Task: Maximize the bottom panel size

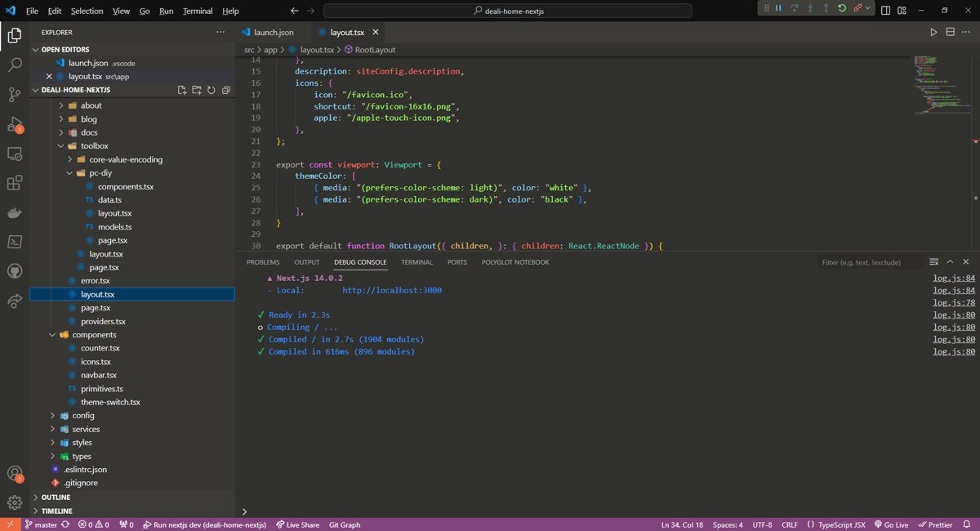Action: pyautogui.click(x=950, y=262)
